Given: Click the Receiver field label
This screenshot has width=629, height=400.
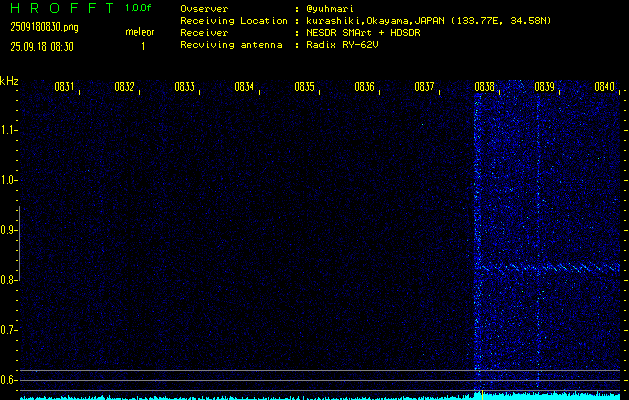Looking at the screenshot, I should coord(204,32).
